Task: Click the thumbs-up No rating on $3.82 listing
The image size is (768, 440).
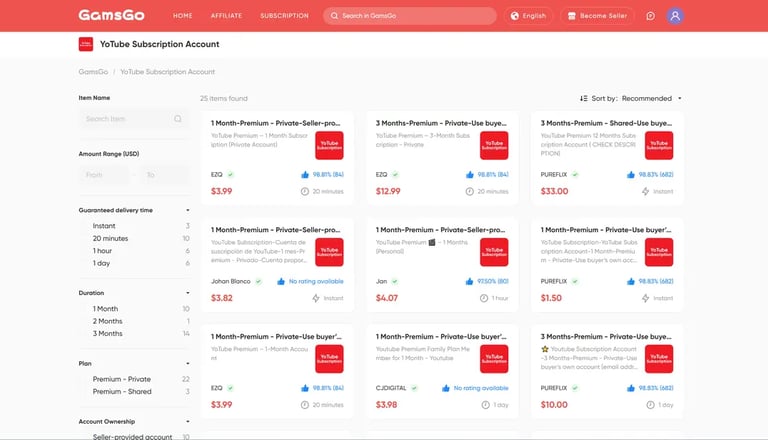Action: click(x=281, y=281)
